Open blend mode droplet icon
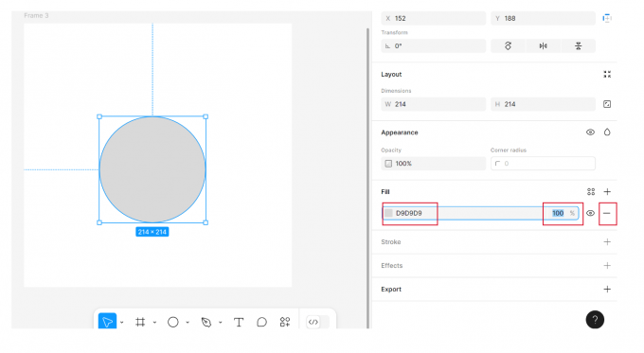Screen dimensions: 644x353 click(607, 132)
